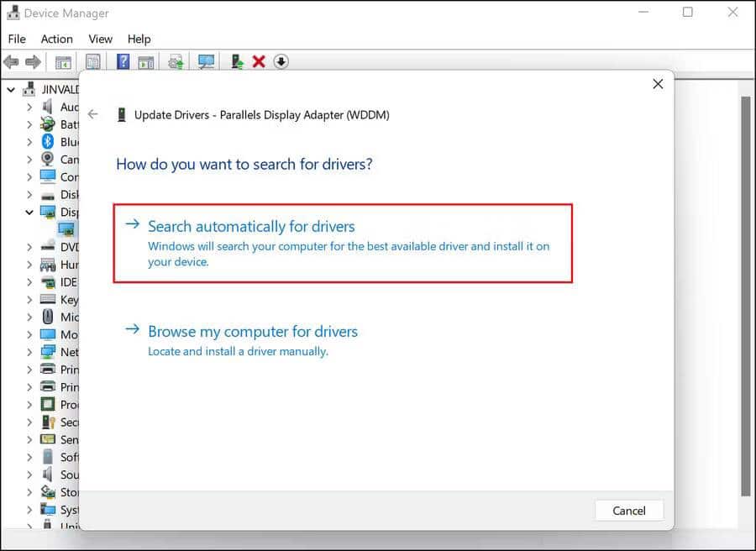Click the back arrow in the Update Drivers dialog

click(92, 114)
